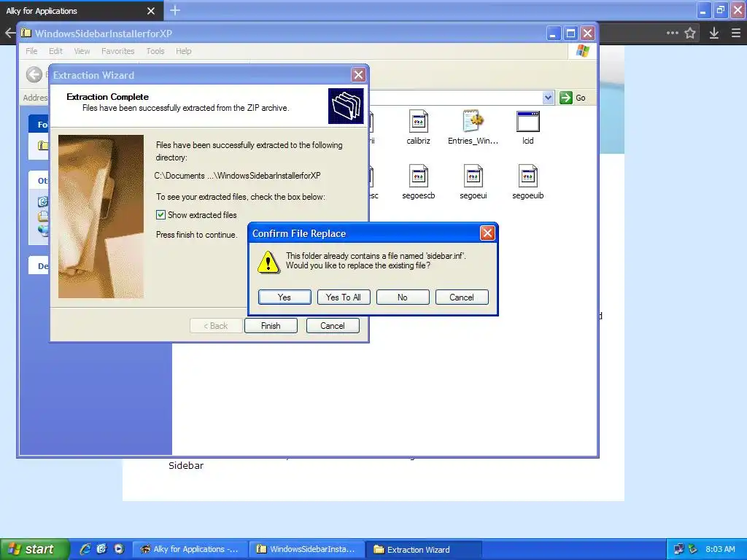Click the Windows Start button

pos(34,549)
